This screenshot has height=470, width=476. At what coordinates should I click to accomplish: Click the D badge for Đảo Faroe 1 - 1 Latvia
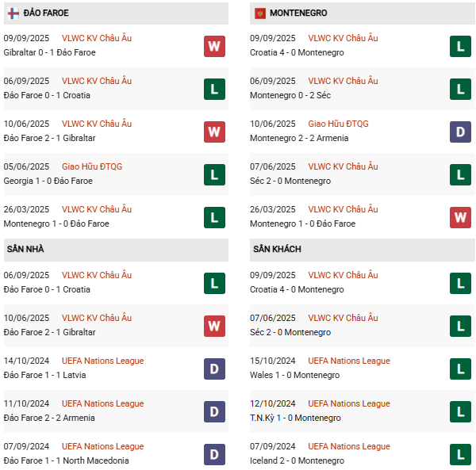214,369
